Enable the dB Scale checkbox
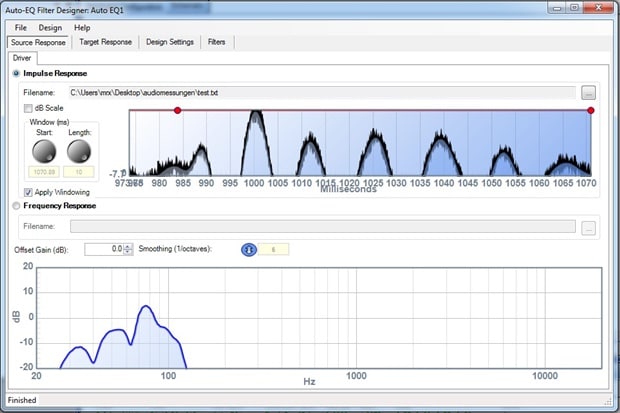Viewport: 620px width, 413px height. coord(28,108)
